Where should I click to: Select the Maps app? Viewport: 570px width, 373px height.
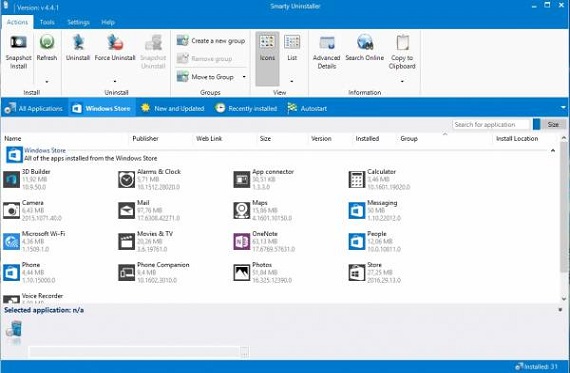tap(262, 210)
